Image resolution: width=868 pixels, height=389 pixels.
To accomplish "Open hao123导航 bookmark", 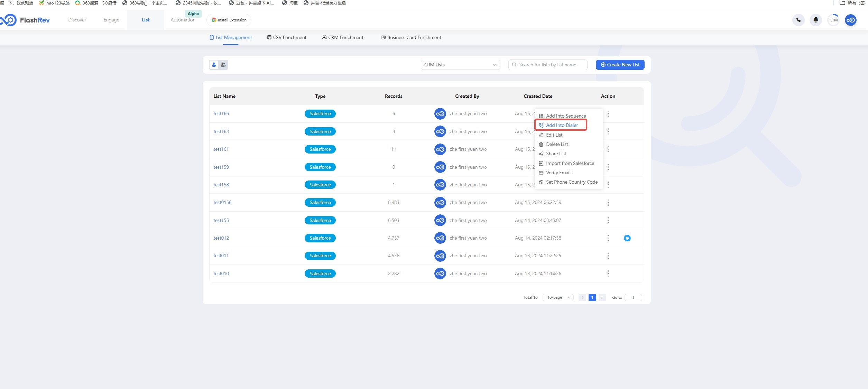I will [54, 3].
